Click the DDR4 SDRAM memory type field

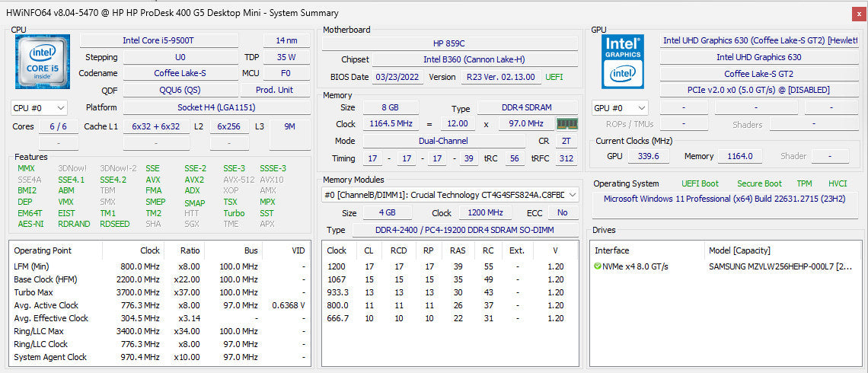pyautogui.click(x=527, y=108)
